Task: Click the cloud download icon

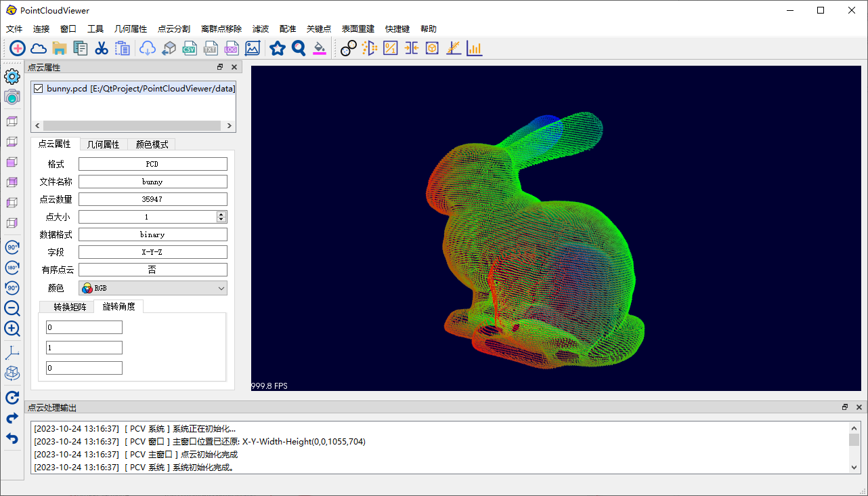Action: tap(148, 48)
